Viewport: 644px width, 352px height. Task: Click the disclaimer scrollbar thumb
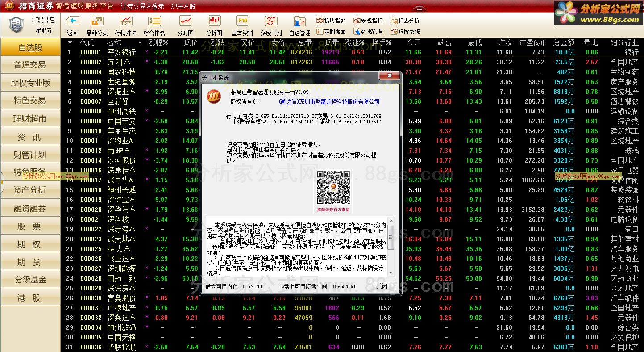(x=391, y=237)
